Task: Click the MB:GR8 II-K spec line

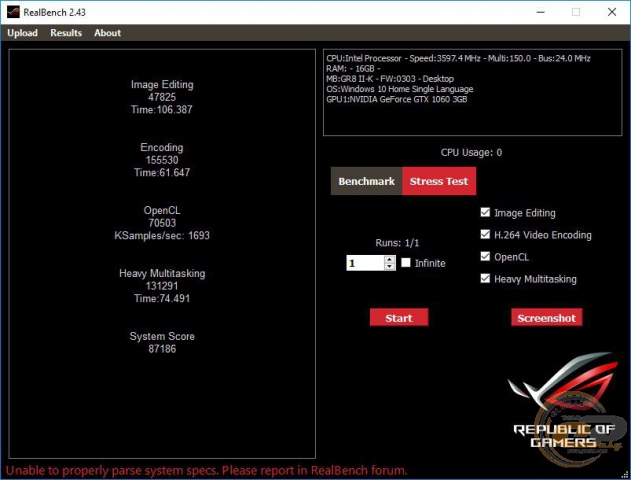Action: pyautogui.click(x=390, y=79)
